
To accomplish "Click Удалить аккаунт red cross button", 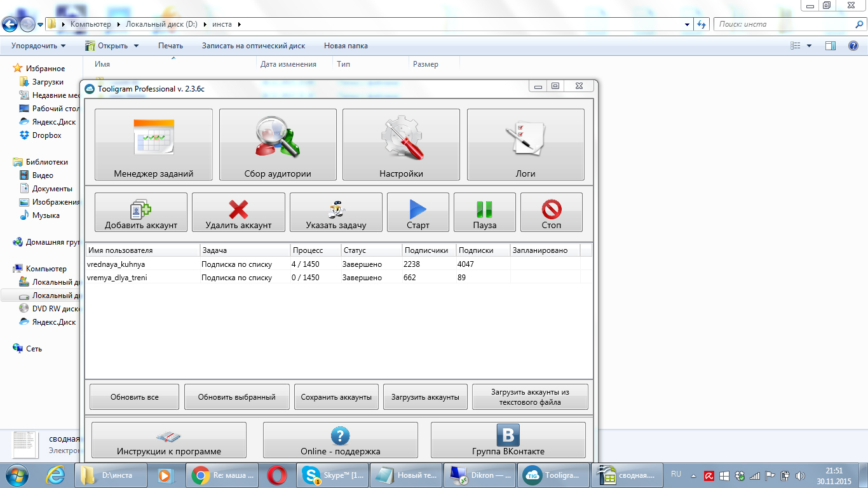I will click(x=238, y=212).
